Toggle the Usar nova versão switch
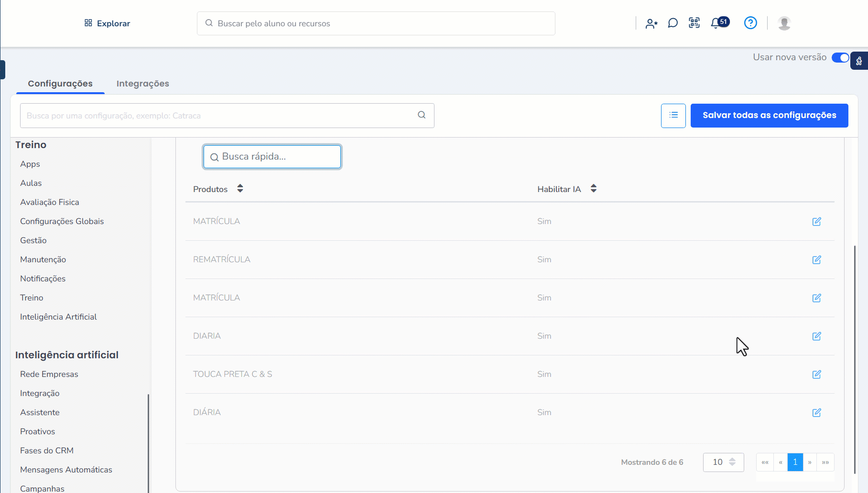Image resolution: width=868 pixels, height=493 pixels. [840, 58]
